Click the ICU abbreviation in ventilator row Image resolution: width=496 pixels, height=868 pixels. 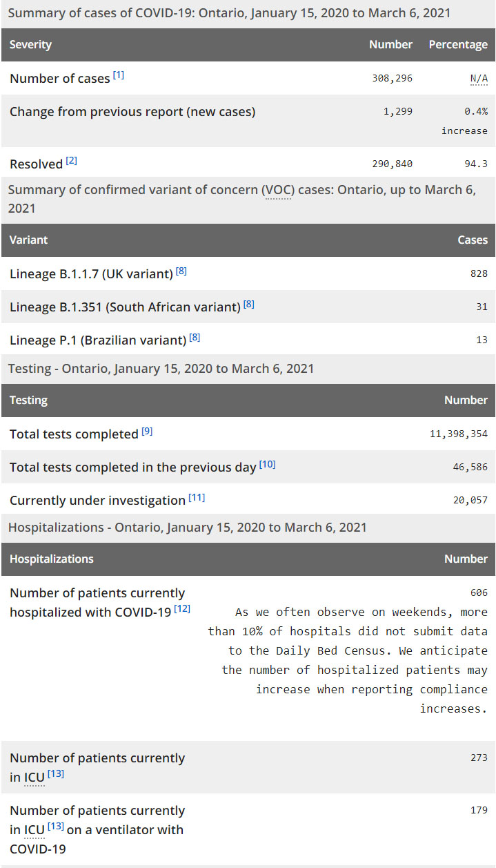tap(34, 829)
